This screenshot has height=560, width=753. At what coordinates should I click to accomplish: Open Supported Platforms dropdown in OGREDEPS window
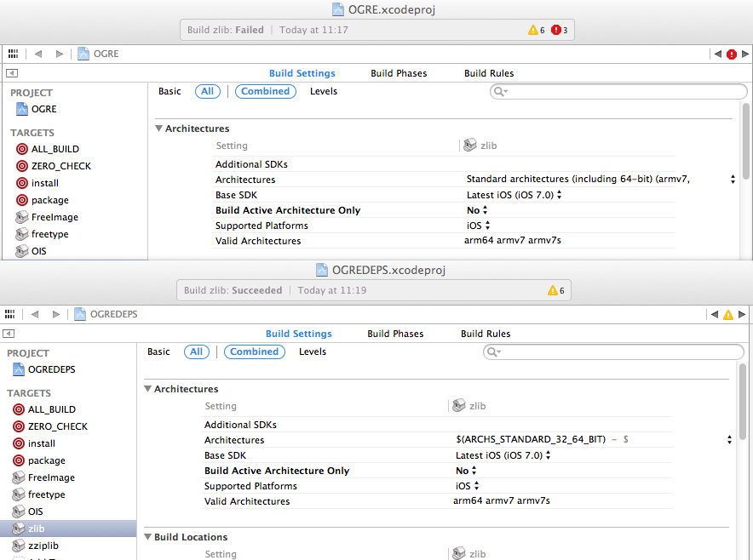(477, 486)
